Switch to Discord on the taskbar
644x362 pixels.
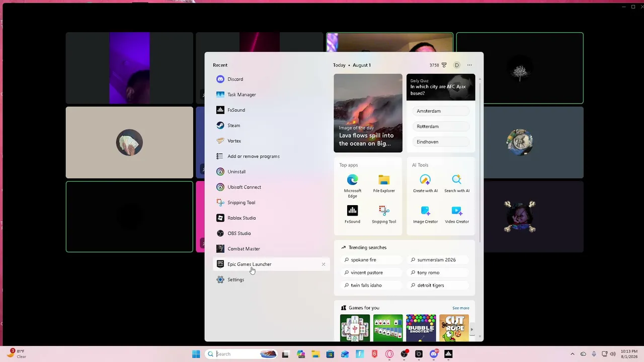(434, 354)
